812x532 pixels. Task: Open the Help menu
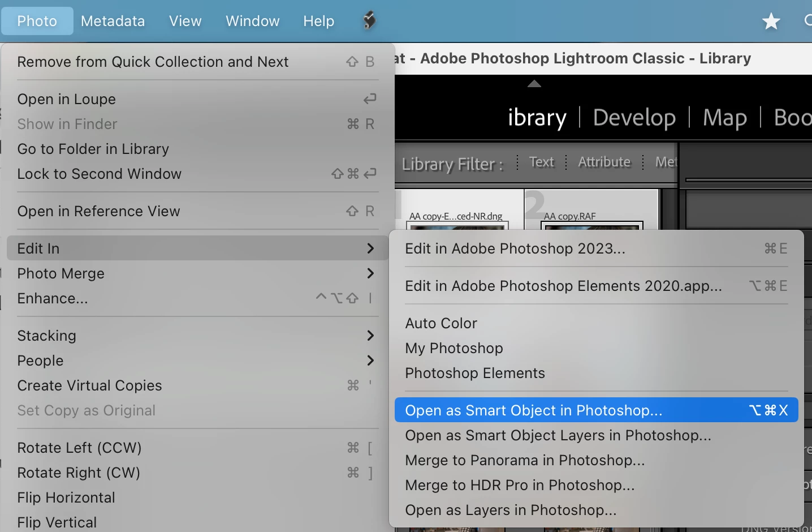(318, 21)
